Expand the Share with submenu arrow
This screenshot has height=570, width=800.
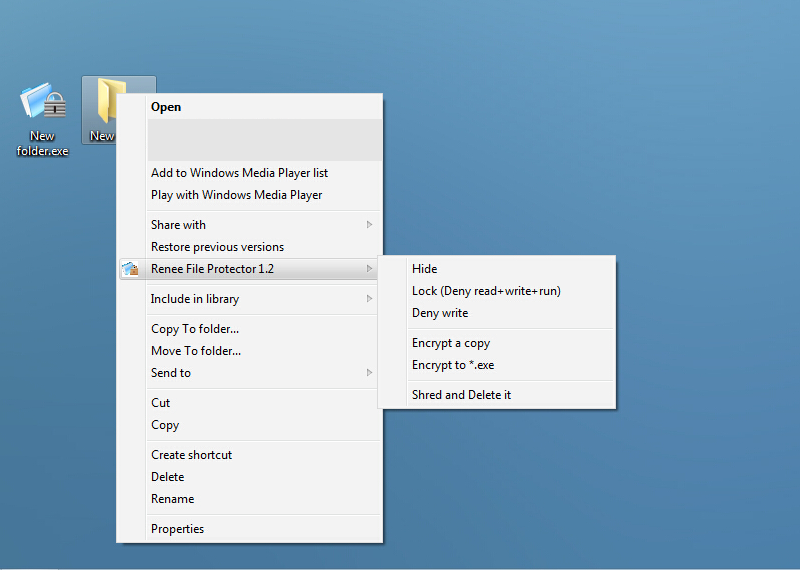click(x=370, y=225)
